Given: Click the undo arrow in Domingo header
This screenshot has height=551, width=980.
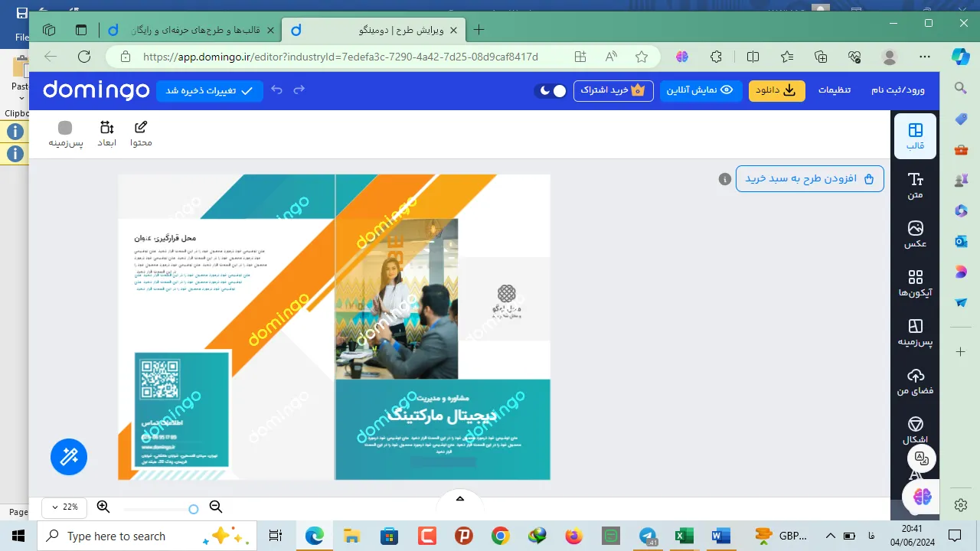Looking at the screenshot, I should pos(277,90).
